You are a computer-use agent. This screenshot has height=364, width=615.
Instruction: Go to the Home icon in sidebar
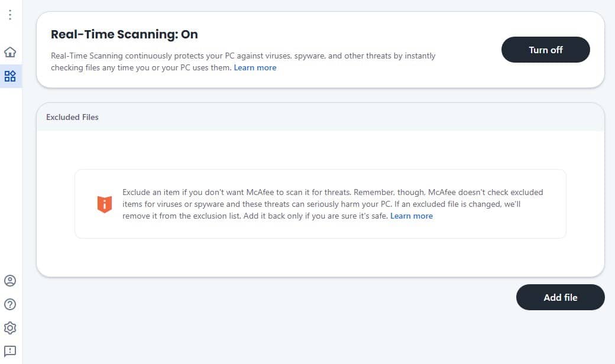point(10,52)
